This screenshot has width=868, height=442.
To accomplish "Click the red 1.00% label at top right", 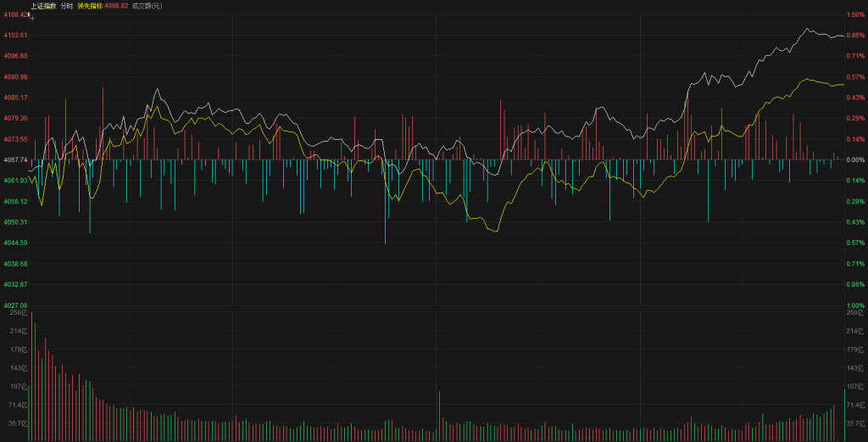I will [x=854, y=14].
